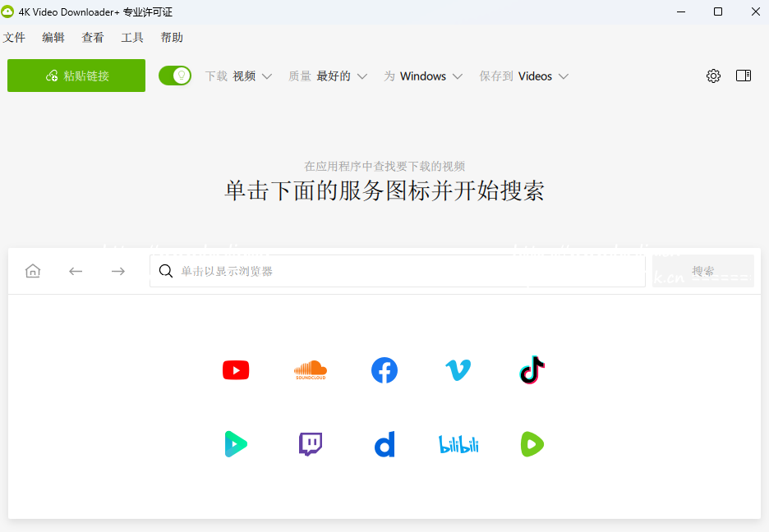769x532 pixels.
Task: Open the 为 Windows format dropdown
Action: [423, 76]
